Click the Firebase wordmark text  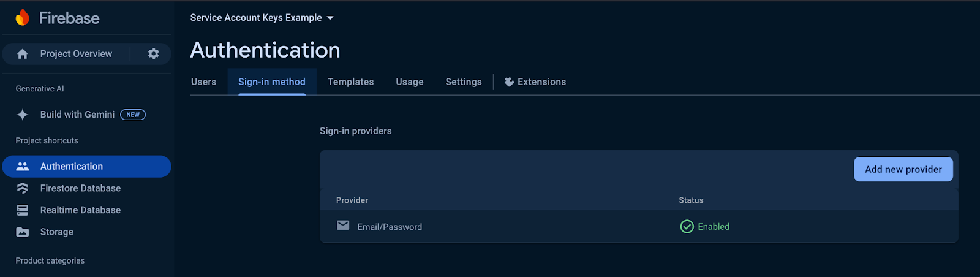point(69,18)
